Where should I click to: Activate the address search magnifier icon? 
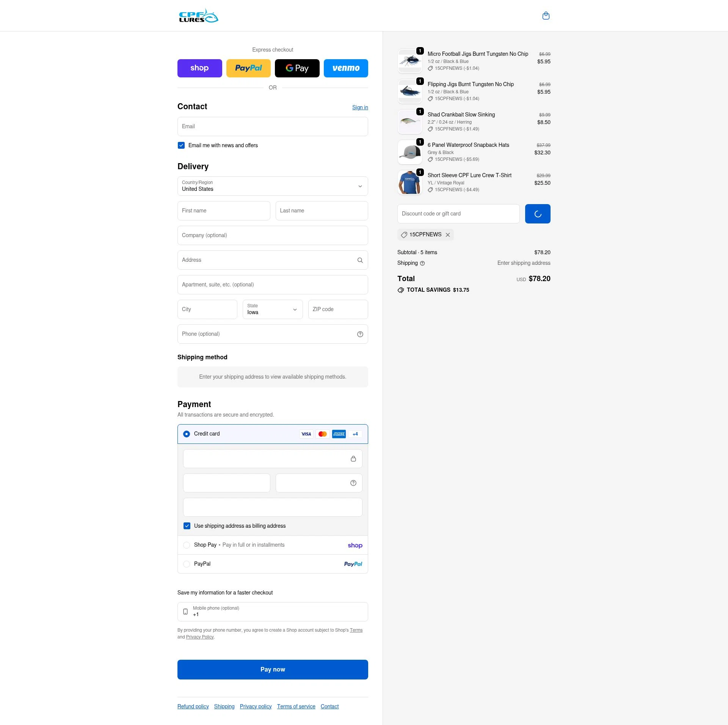tap(360, 260)
